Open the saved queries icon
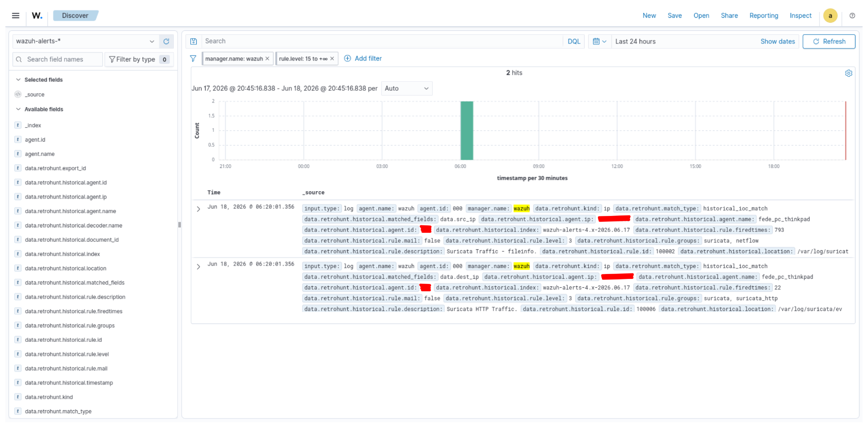868x429 pixels. click(x=194, y=42)
